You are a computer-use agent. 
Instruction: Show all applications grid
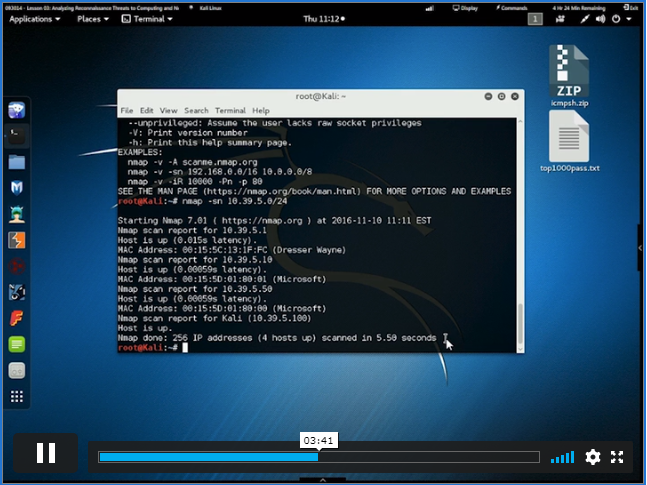click(x=17, y=397)
